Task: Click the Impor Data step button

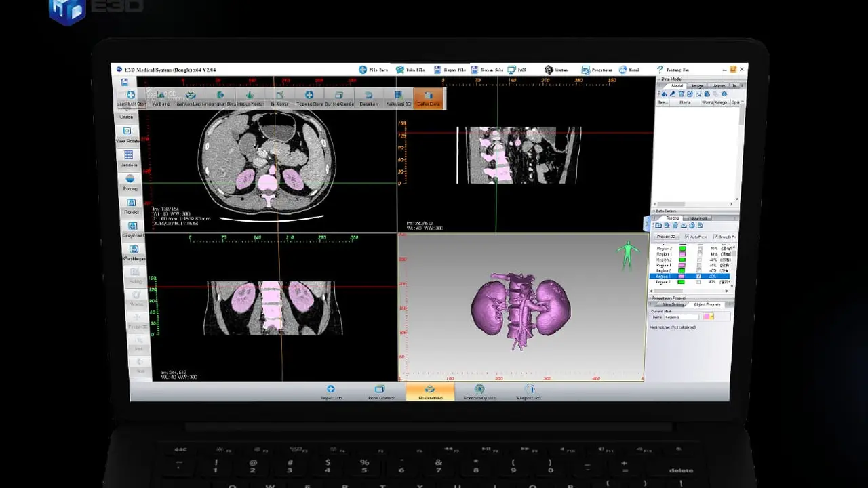Action: coord(331,392)
